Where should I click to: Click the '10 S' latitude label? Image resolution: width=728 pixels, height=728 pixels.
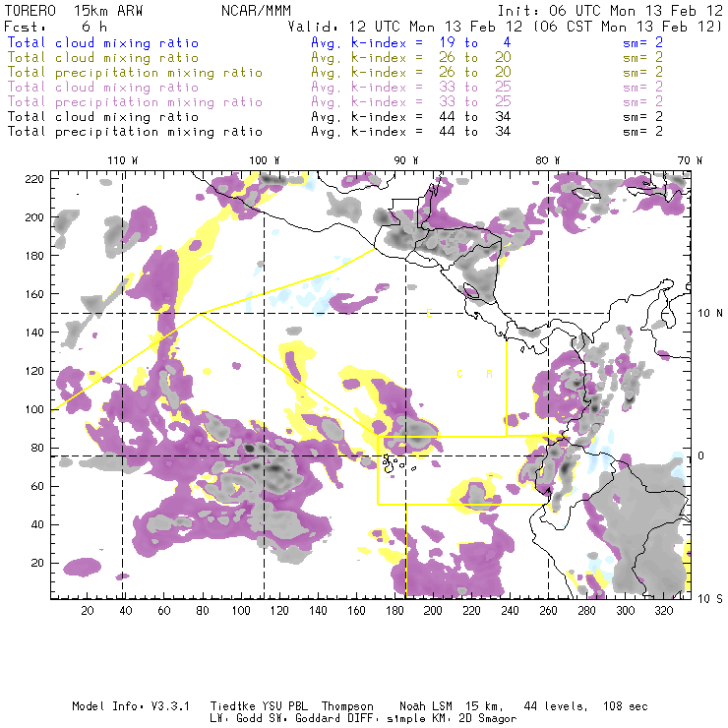point(710,598)
